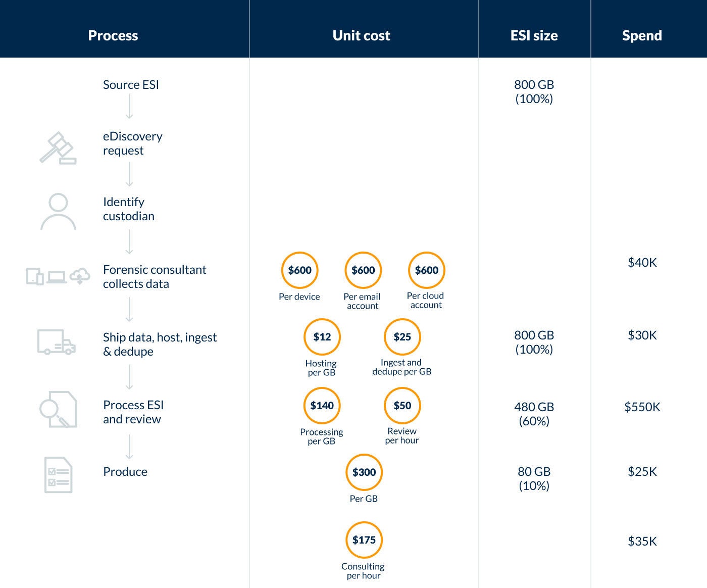Select the ESI size column header
The height and width of the screenshot is (588, 707).
534,35
